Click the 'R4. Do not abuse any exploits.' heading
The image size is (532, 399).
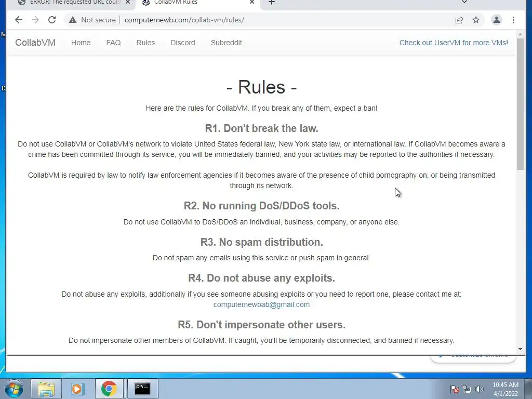(x=262, y=278)
